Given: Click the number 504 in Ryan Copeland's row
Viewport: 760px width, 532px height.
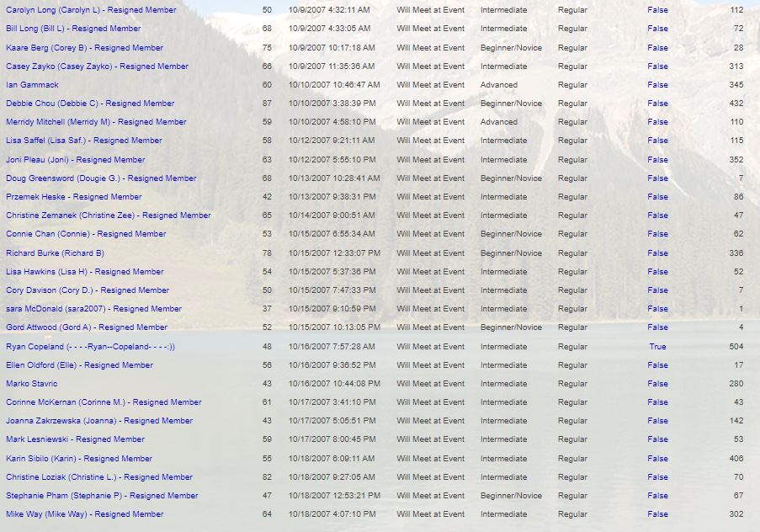Looking at the screenshot, I should [x=736, y=346].
